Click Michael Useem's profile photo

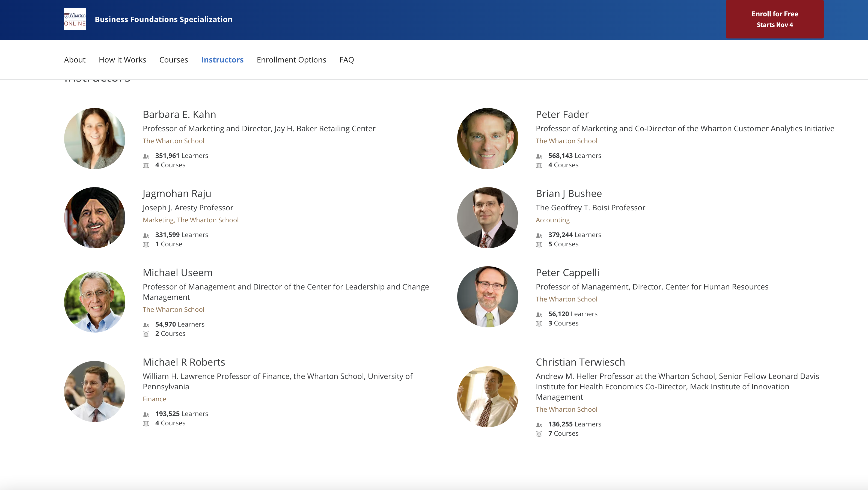coord(95,302)
